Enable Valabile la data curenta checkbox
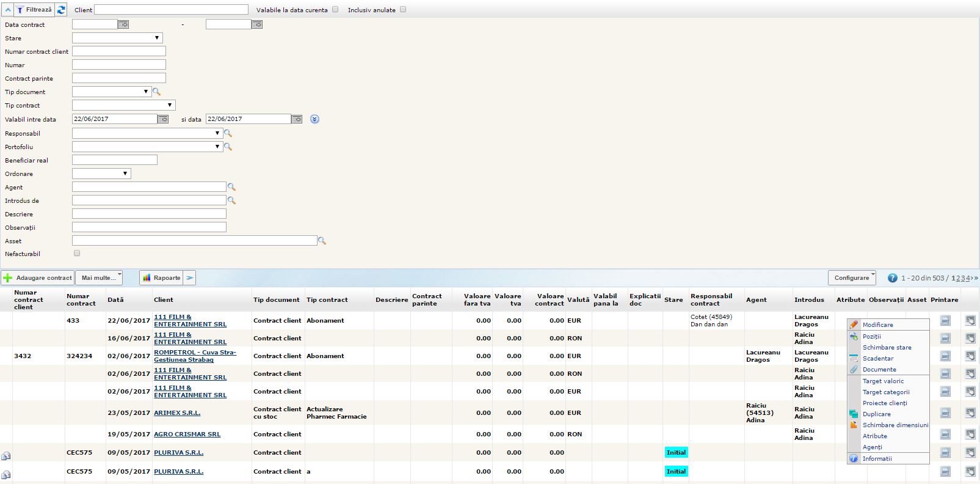This screenshot has height=484, width=980. click(335, 10)
